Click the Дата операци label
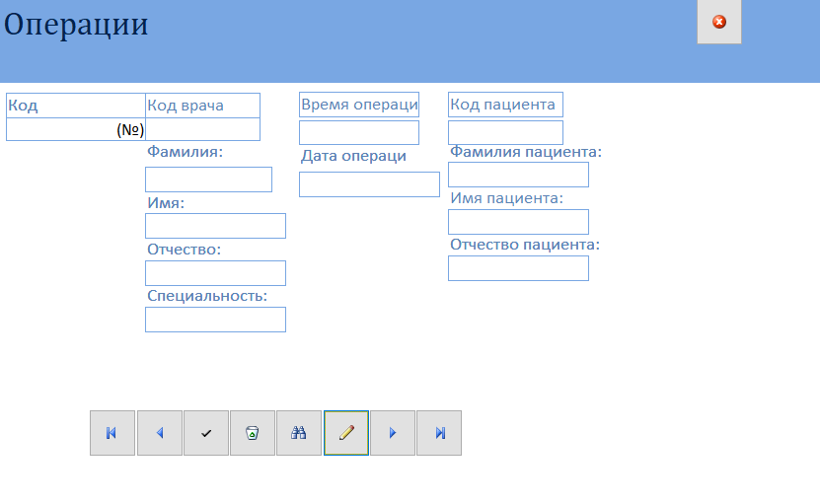The height and width of the screenshot is (504, 820). (353, 156)
